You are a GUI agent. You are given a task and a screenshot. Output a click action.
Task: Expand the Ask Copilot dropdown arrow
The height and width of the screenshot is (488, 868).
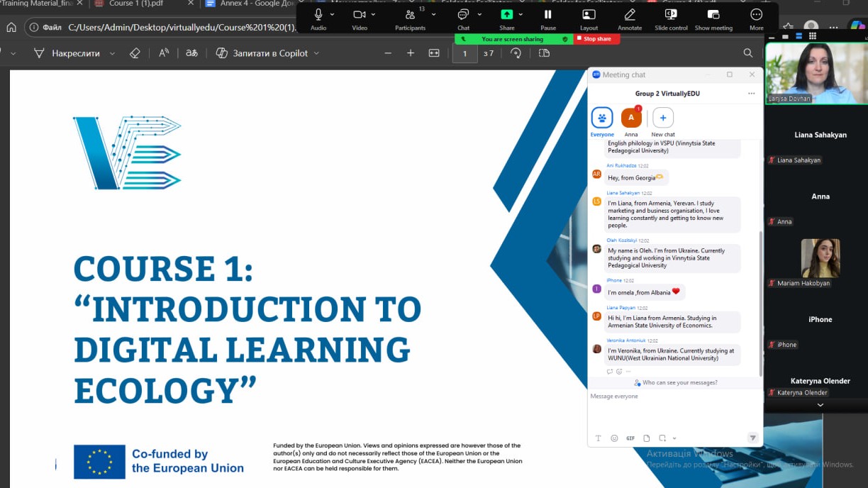point(316,53)
